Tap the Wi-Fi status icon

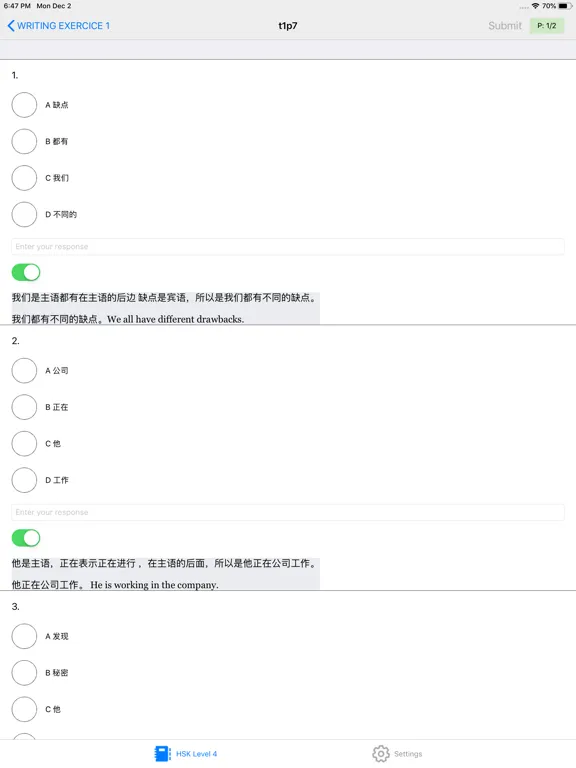(535, 6)
